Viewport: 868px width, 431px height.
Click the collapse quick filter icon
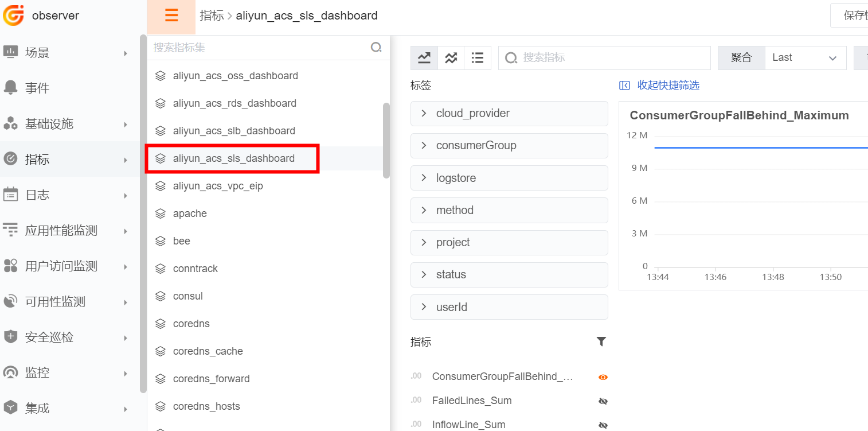click(625, 86)
